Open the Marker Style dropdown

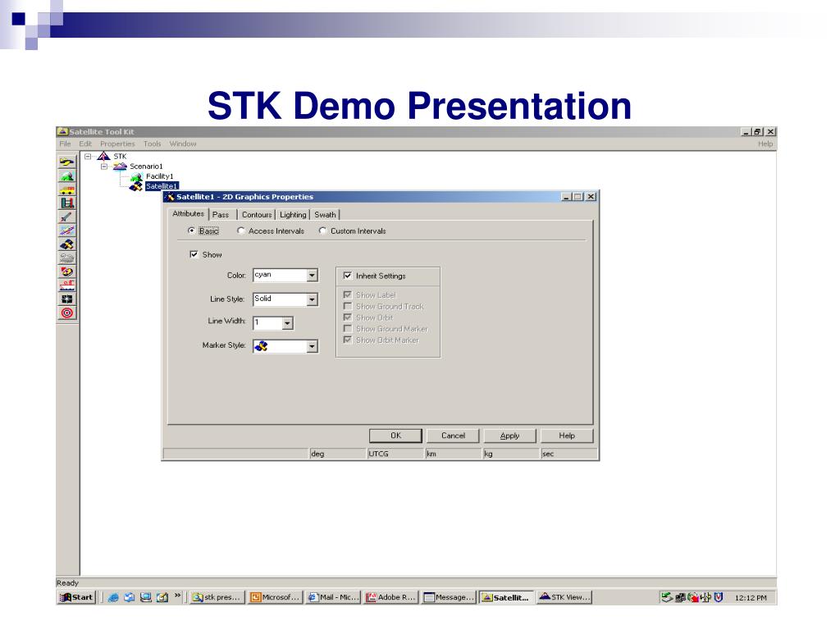[312, 347]
